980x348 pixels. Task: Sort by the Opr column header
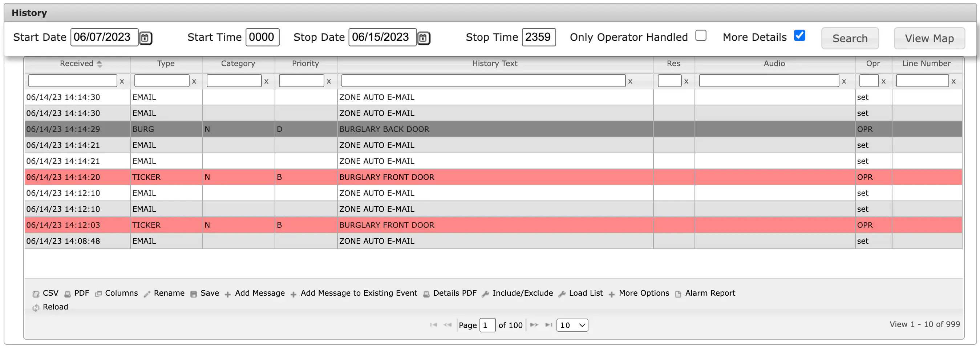tap(873, 64)
